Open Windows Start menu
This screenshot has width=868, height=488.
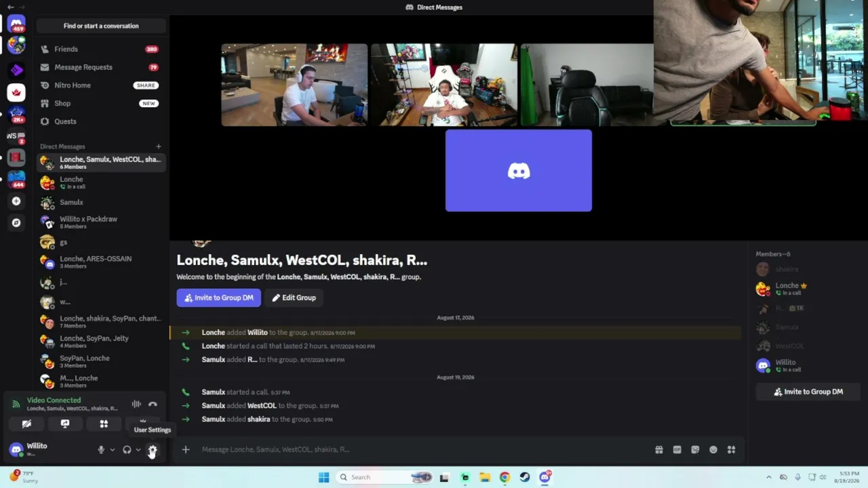tap(323, 477)
